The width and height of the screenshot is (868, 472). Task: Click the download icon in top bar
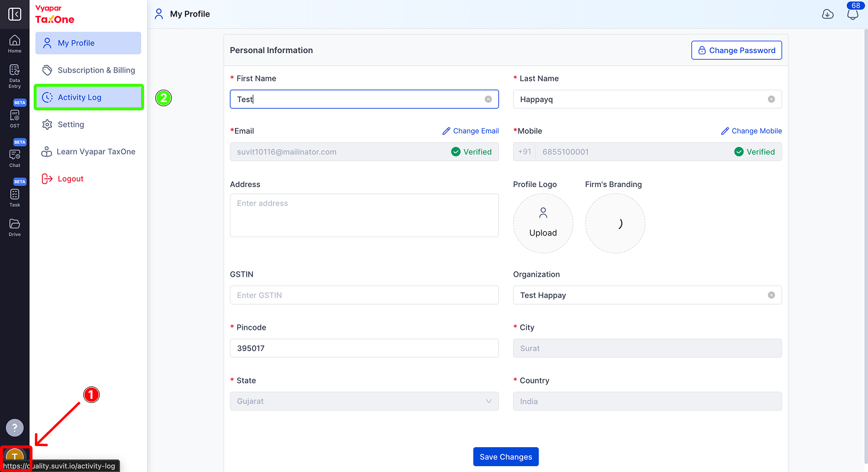pyautogui.click(x=828, y=14)
